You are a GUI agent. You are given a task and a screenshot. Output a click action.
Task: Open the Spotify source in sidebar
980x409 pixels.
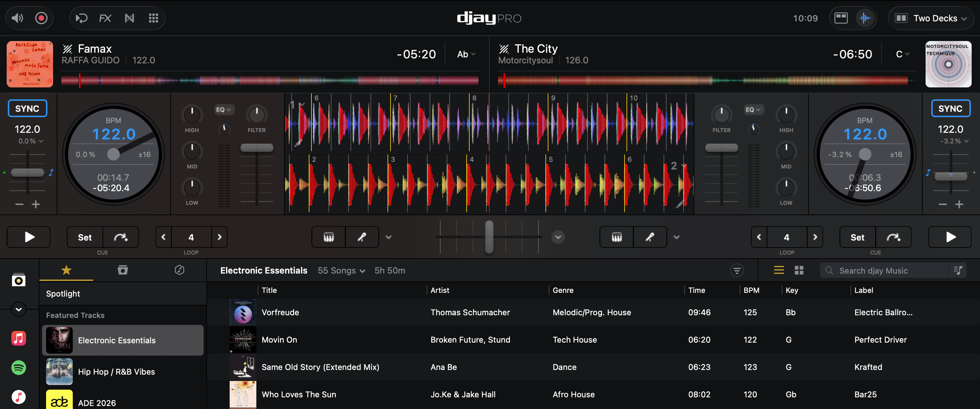(19, 368)
